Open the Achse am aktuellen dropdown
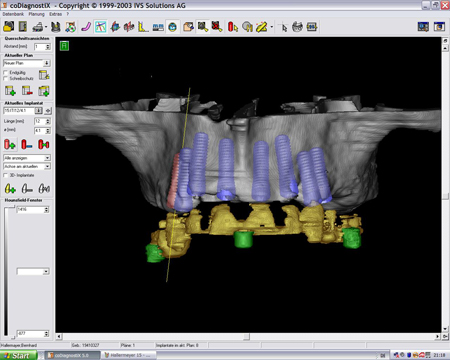 [x=27, y=166]
